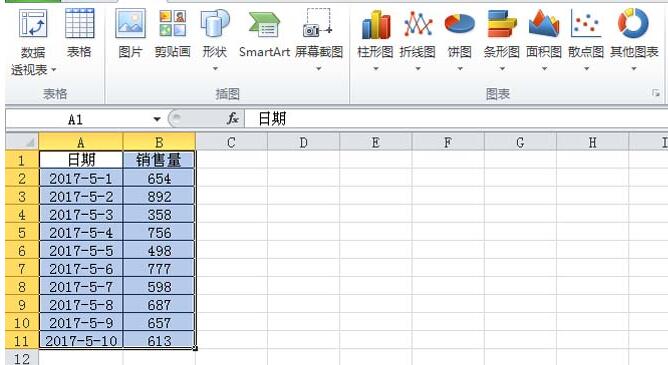The height and width of the screenshot is (365, 668).
Task: Click the cell with value 598
Action: [159, 287]
